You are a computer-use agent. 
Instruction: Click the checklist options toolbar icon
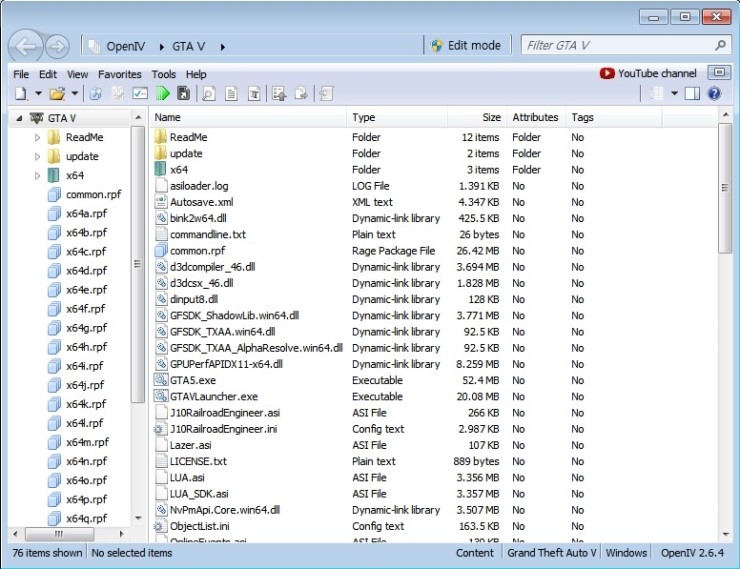[140, 93]
